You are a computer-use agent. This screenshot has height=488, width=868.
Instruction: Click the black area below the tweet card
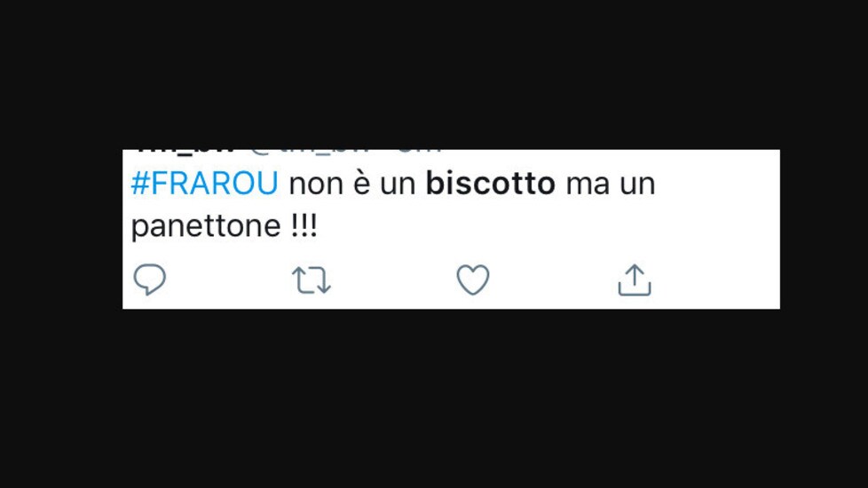click(x=434, y=398)
